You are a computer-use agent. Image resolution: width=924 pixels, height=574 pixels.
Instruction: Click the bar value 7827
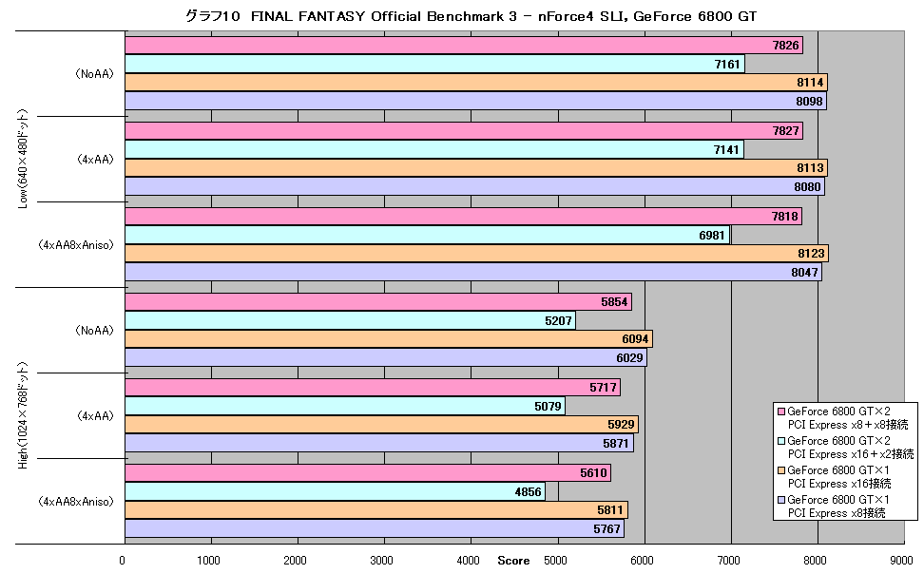785,131
